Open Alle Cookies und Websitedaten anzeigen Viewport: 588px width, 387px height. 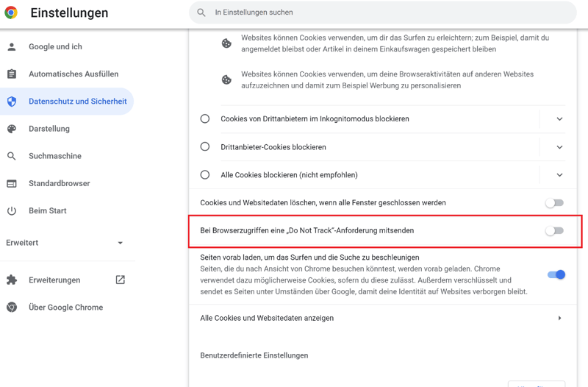[380, 319]
